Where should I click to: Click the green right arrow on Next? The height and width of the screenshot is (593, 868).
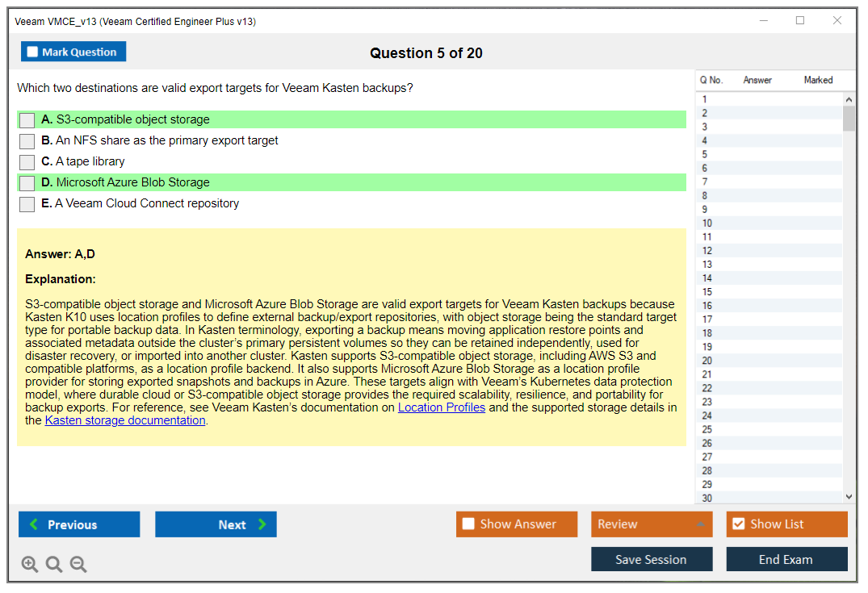pyautogui.click(x=262, y=524)
